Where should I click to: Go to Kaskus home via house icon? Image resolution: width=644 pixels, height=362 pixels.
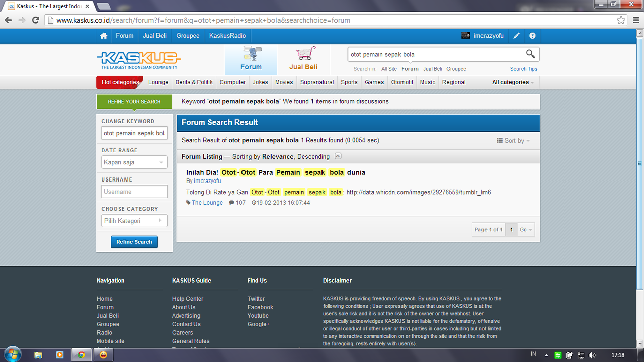pos(104,36)
